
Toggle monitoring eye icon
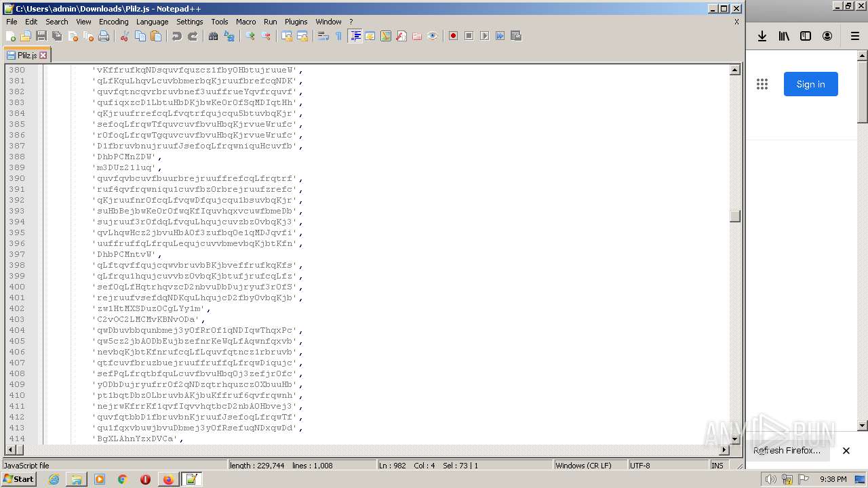[433, 36]
